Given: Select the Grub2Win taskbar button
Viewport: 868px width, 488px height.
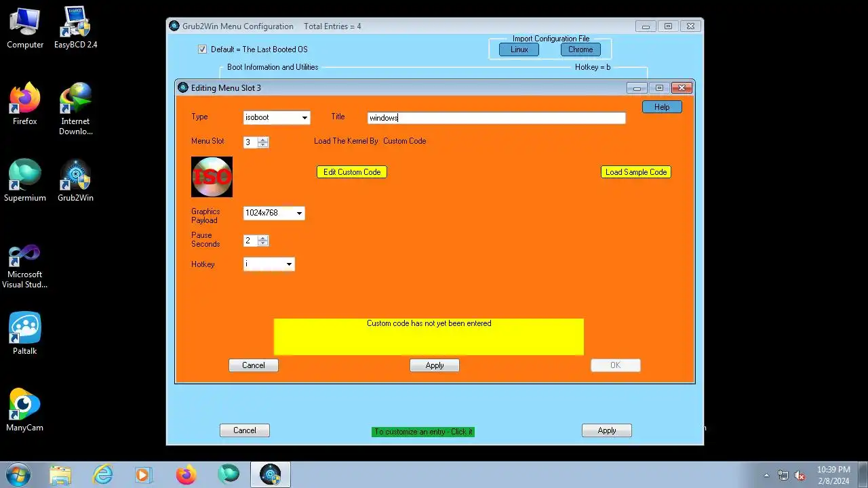Looking at the screenshot, I should 271,474.
